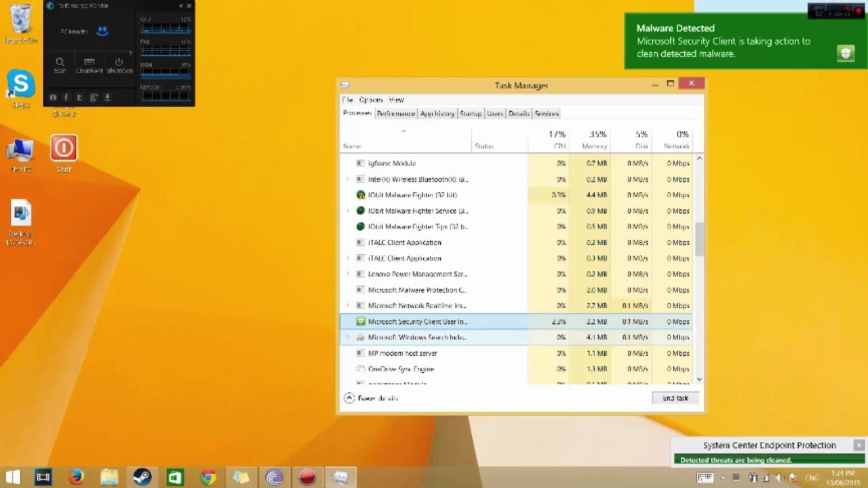Close the System Center Endpoint Protection popup

point(859,445)
